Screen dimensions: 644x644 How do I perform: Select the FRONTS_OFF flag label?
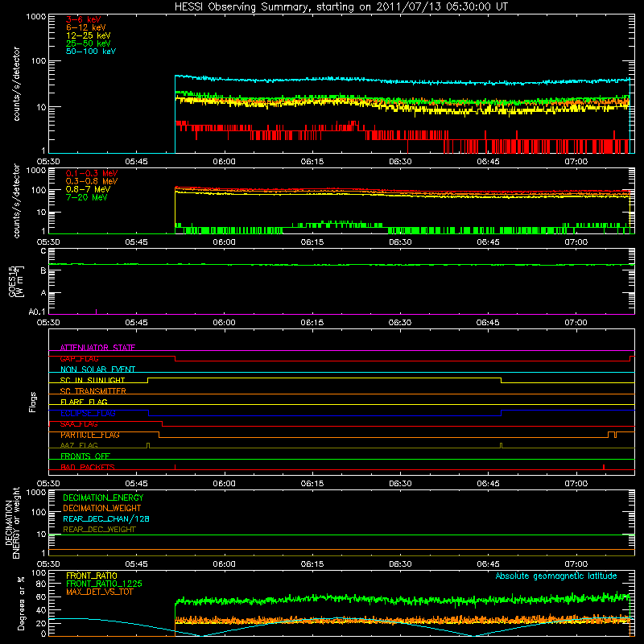tap(85, 456)
